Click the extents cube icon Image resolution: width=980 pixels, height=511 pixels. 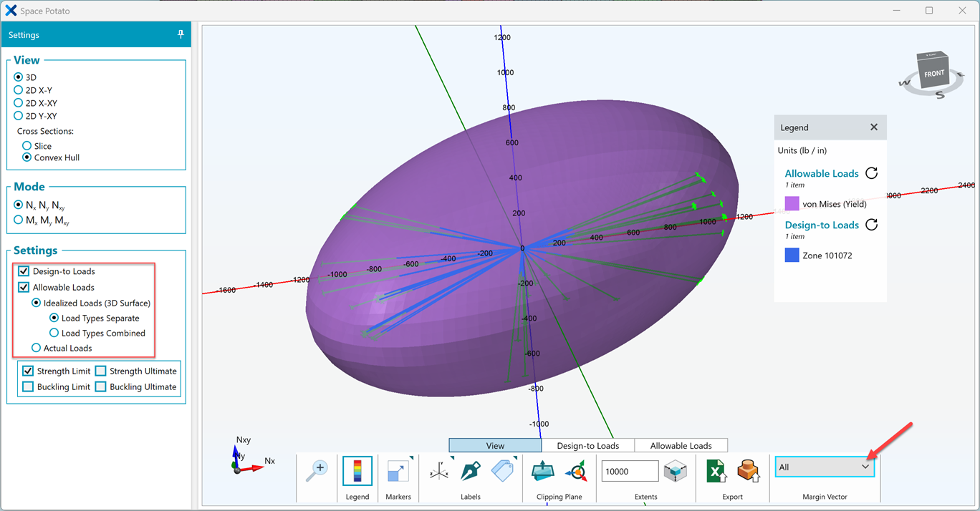[676, 471]
